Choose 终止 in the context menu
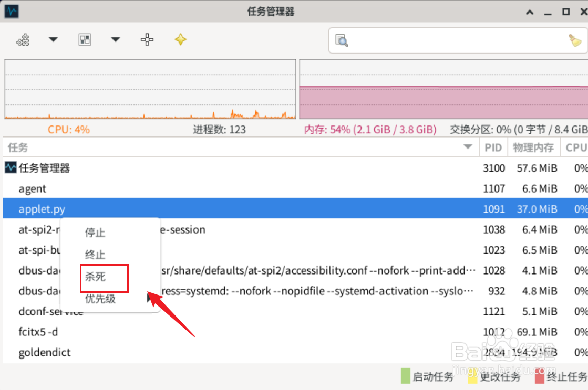Screen dimensions: 588x390 coord(95,255)
